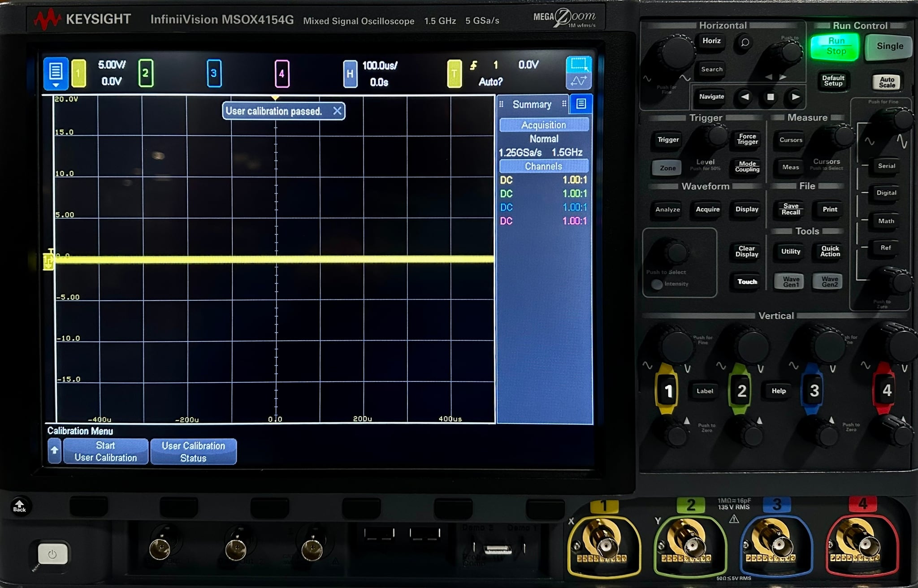This screenshot has height=588, width=918.
Task: Hit the magnifier zoom button in Horizontal
Action: pos(745,43)
